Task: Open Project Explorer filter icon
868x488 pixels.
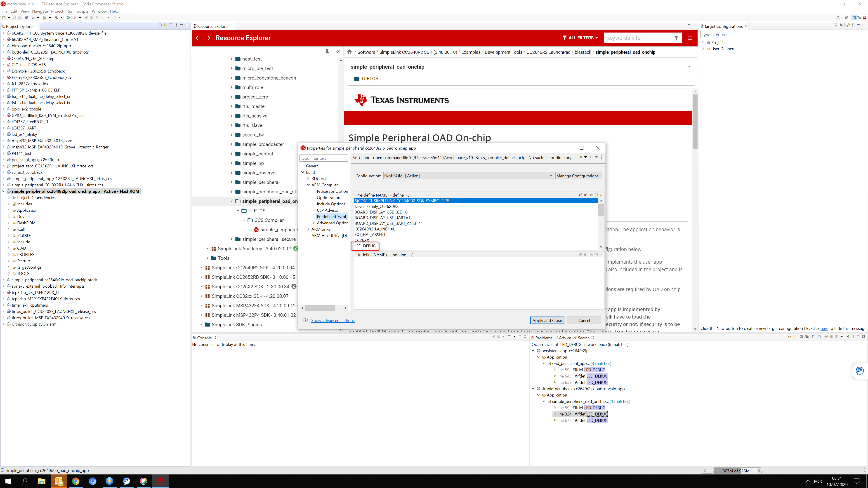Action: point(170,25)
